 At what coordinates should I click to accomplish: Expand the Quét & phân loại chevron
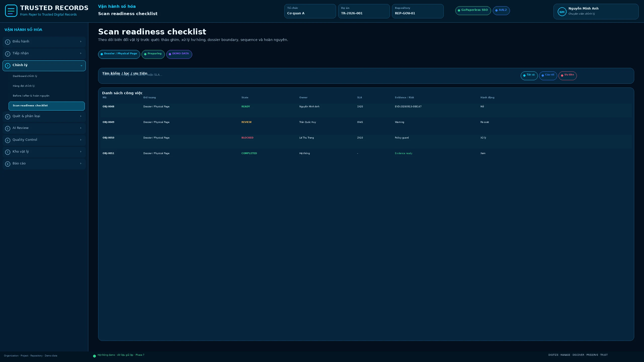pos(81,116)
